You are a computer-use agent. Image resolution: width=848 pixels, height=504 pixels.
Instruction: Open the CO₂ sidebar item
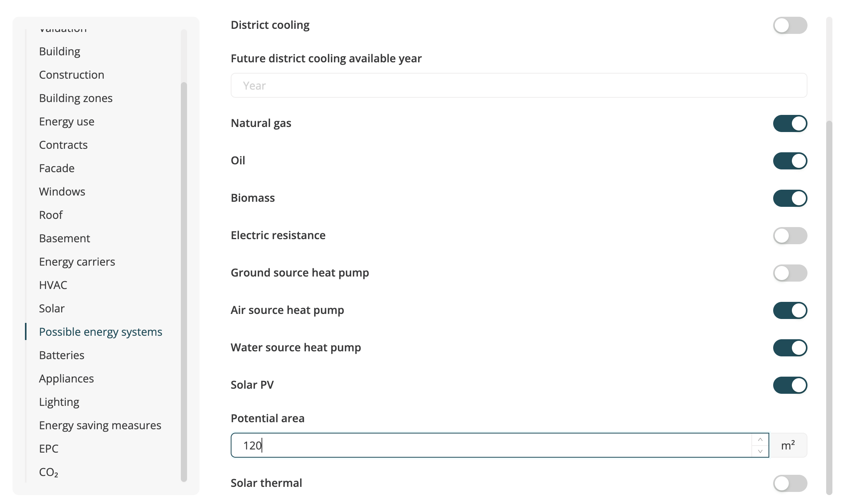(x=49, y=472)
